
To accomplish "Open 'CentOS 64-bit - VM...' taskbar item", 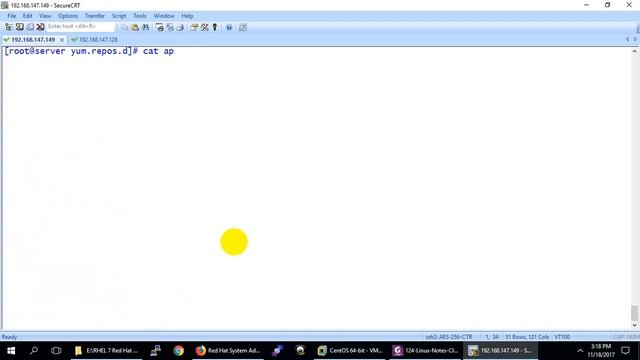I will [x=350, y=351].
